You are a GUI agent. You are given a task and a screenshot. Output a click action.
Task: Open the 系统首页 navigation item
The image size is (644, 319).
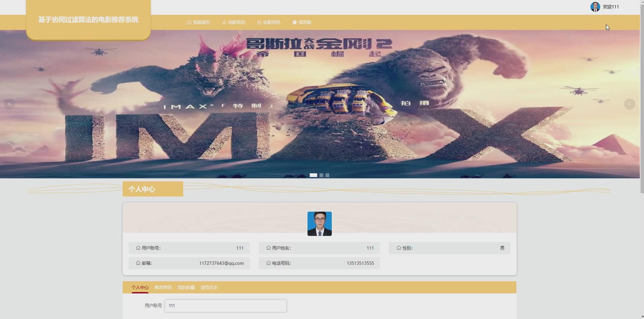click(x=198, y=22)
